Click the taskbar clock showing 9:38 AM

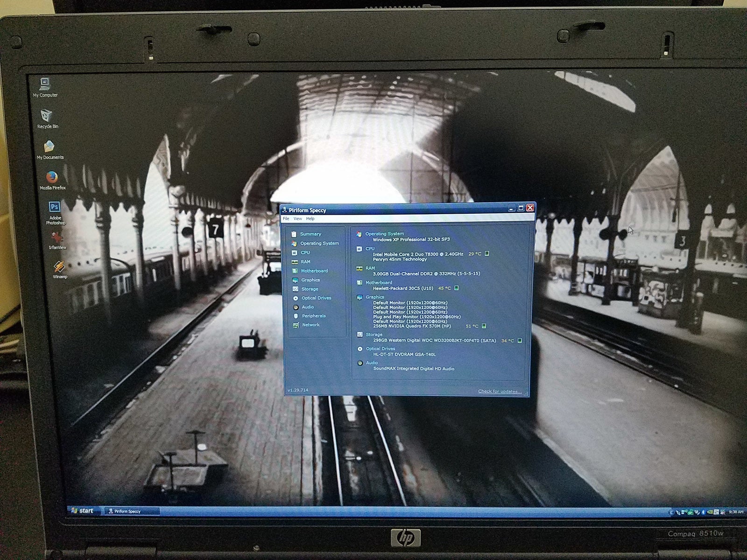(736, 512)
